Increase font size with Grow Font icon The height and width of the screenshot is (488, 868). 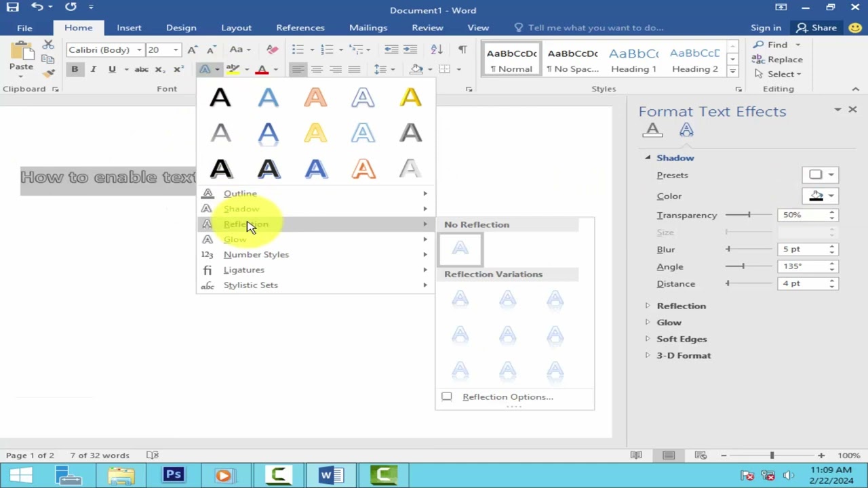(x=193, y=49)
